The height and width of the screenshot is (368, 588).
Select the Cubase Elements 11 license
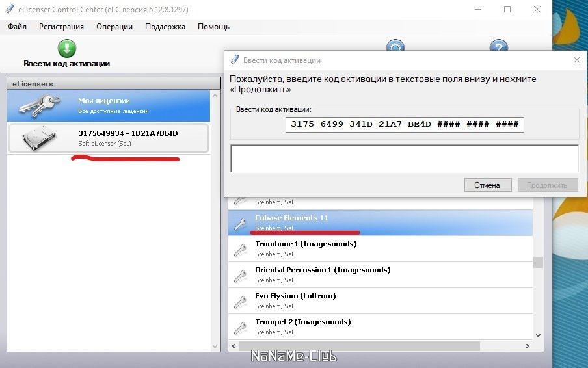click(x=381, y=222)
